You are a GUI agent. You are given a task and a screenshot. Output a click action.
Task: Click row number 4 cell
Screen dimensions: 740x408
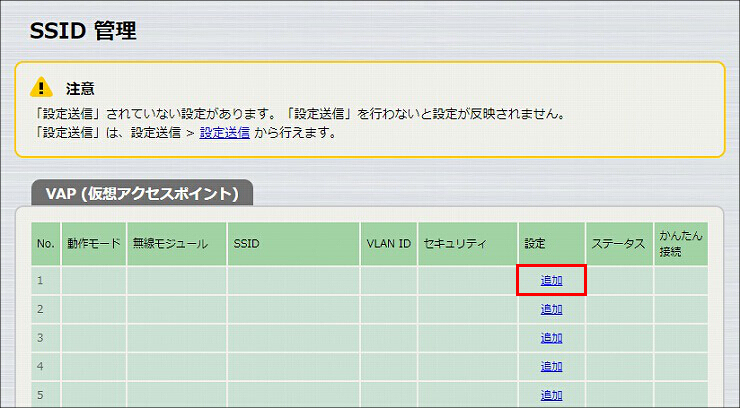click(46, 366)
